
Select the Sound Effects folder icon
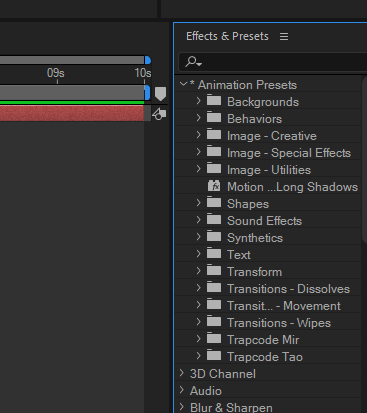tap(214, 219)
